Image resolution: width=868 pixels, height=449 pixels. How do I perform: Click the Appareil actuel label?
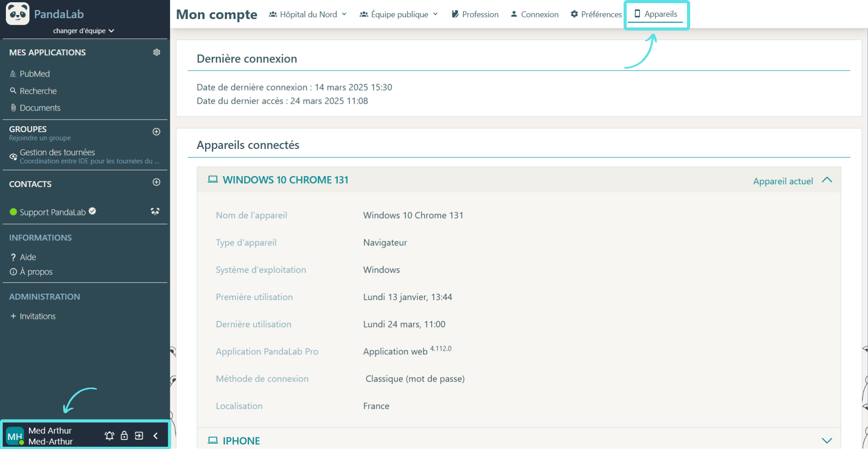[783, 181]
